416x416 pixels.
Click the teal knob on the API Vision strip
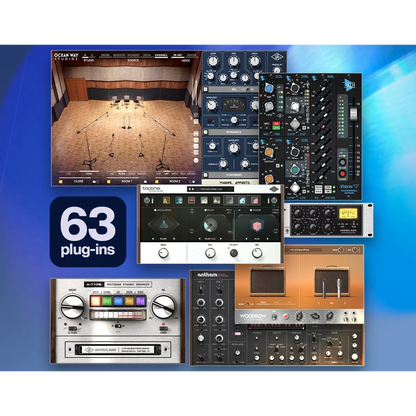point(295,170)
